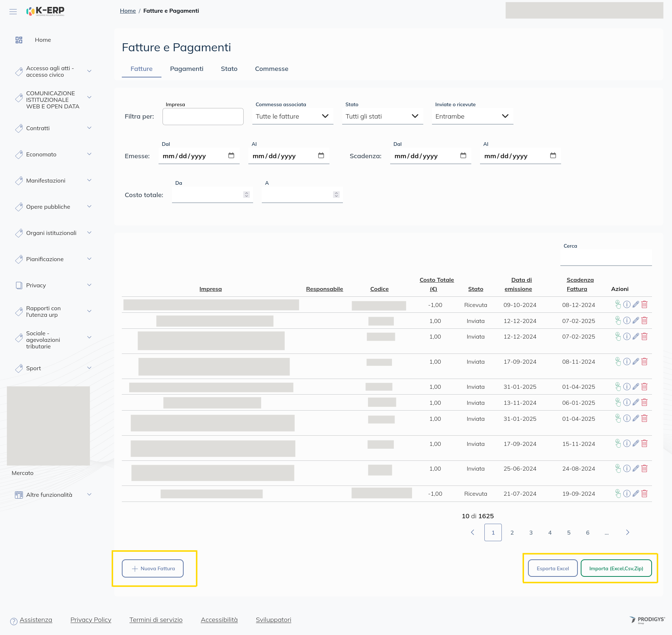Go to next page of invoices
This screenshot has height=635, width=672.
pos(627,532)
